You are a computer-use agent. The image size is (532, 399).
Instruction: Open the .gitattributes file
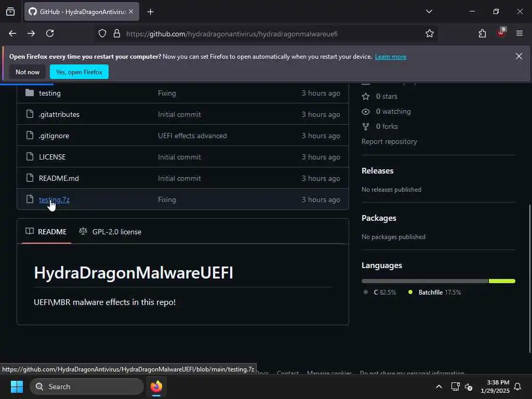coord(59,114)
